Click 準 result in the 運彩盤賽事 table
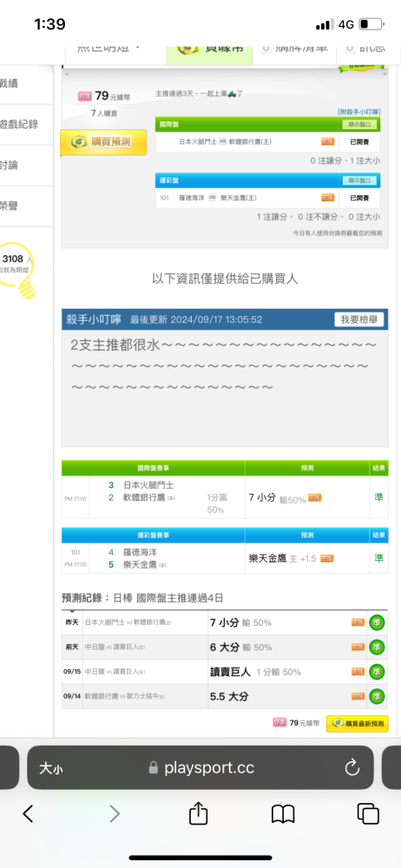 378,558
